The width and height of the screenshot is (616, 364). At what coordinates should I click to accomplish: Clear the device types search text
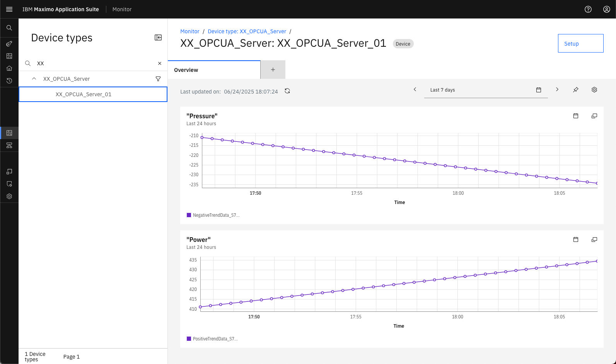tap(160, 63)
